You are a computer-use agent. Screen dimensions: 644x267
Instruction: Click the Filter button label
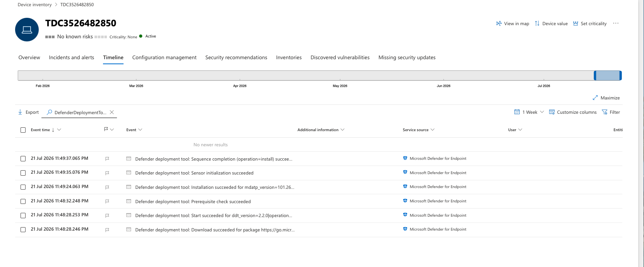pyautogui.click(x=615, y=112)
